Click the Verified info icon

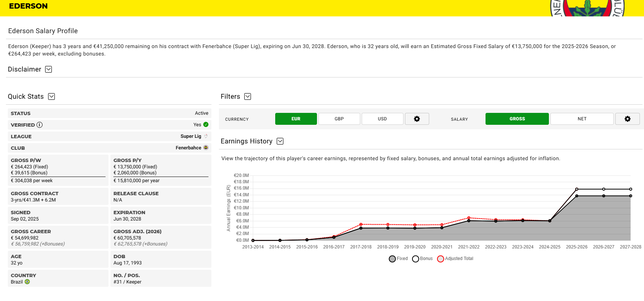point(40,125)
